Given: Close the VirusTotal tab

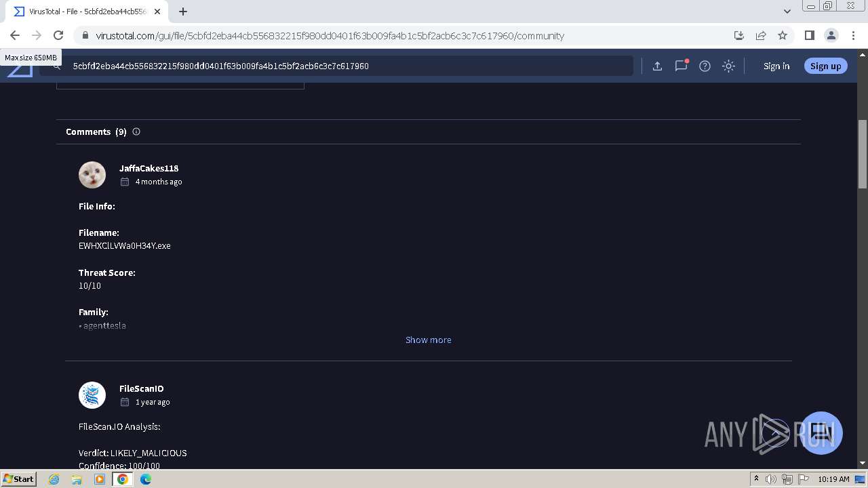Looking at the screenshot, I should click(157, 12).
